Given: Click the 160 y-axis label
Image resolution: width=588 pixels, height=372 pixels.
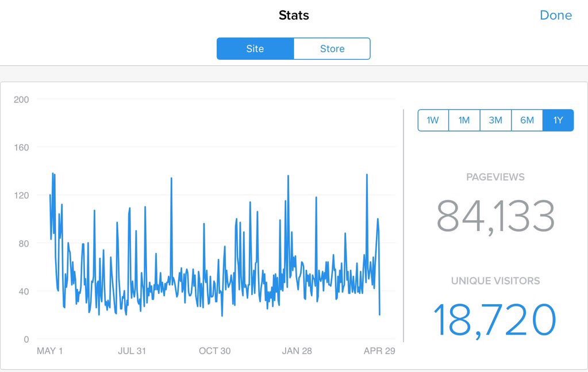Looking at the screenshot, I should click(x=21, y=148).
